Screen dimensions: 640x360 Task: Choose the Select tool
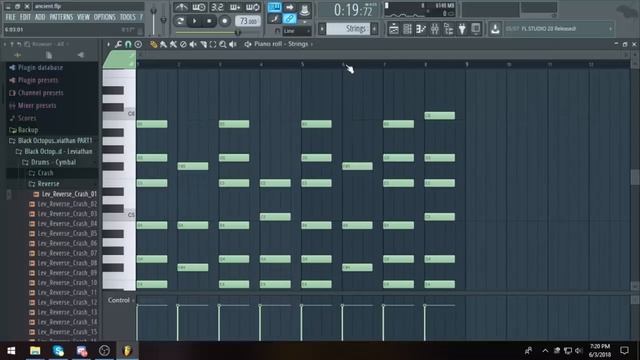tap(213, 44)
